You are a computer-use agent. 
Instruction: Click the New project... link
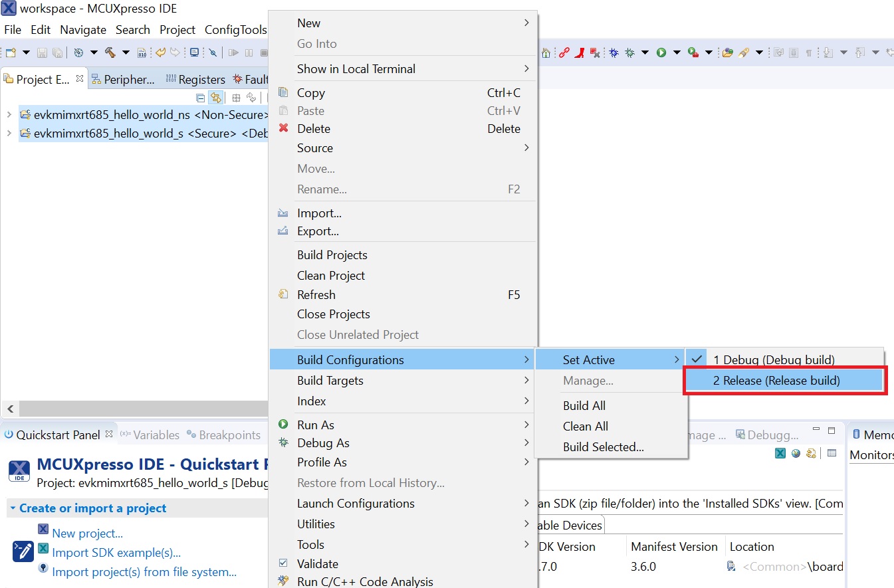coord(87,533)
